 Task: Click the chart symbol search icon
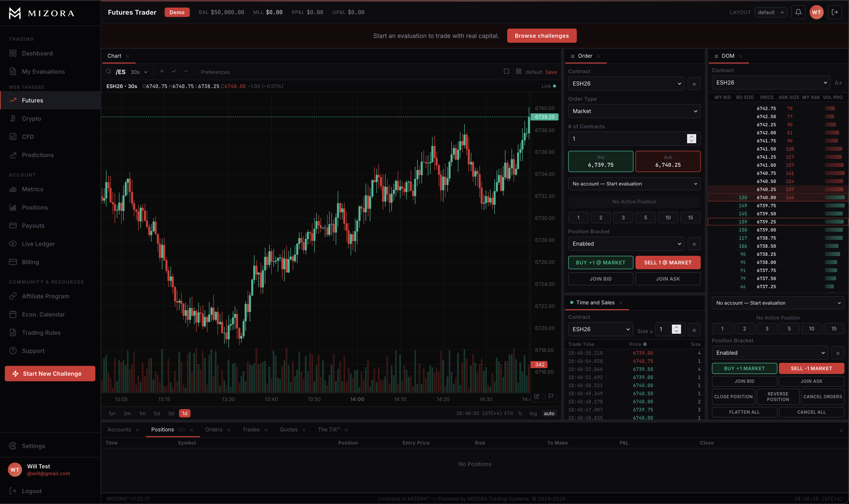click(108, 71)
